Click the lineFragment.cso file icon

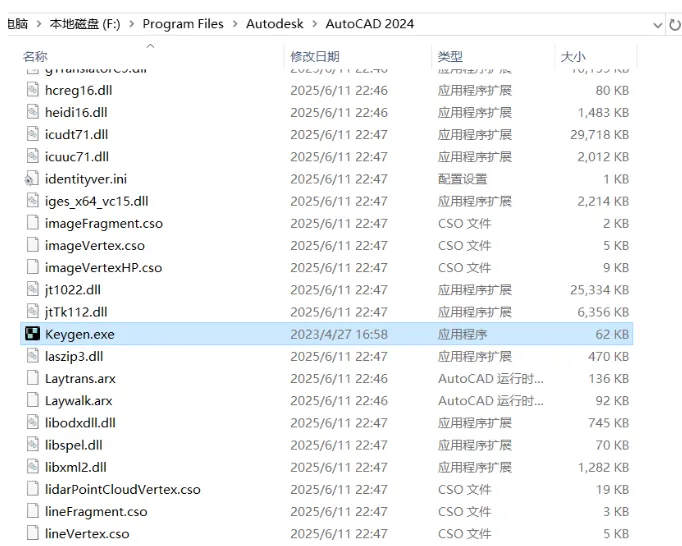(33, 511)
